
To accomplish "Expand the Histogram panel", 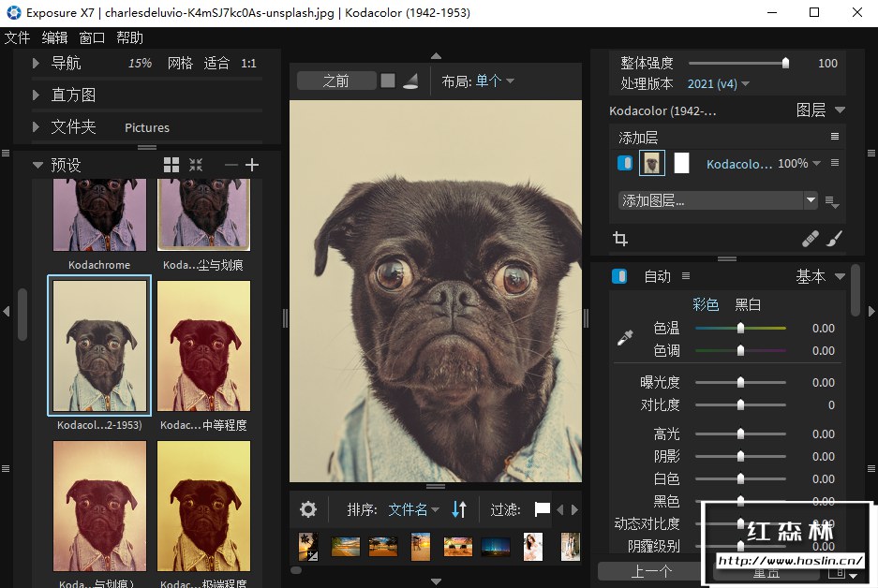I will pos(37,95).
